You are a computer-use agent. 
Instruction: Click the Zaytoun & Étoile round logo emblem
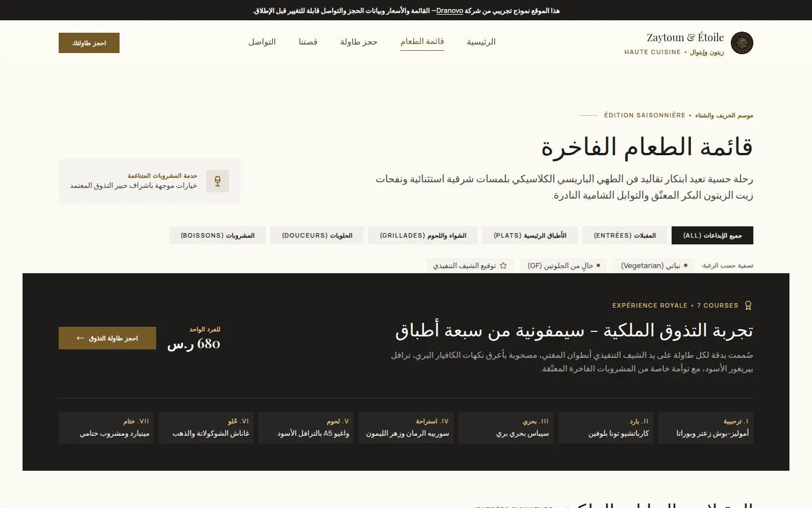[742, 43]
